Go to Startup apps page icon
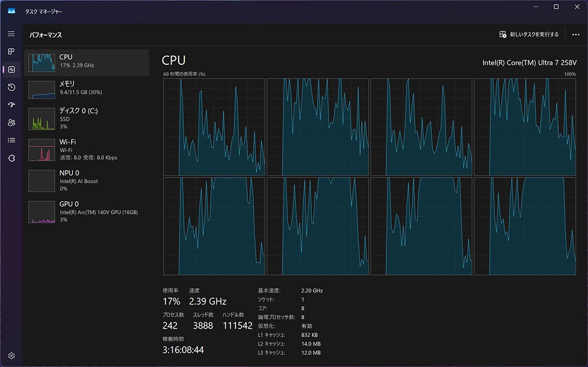Viewport: 588px width, 367px height. pyautogui.click(x=11, y=105)
